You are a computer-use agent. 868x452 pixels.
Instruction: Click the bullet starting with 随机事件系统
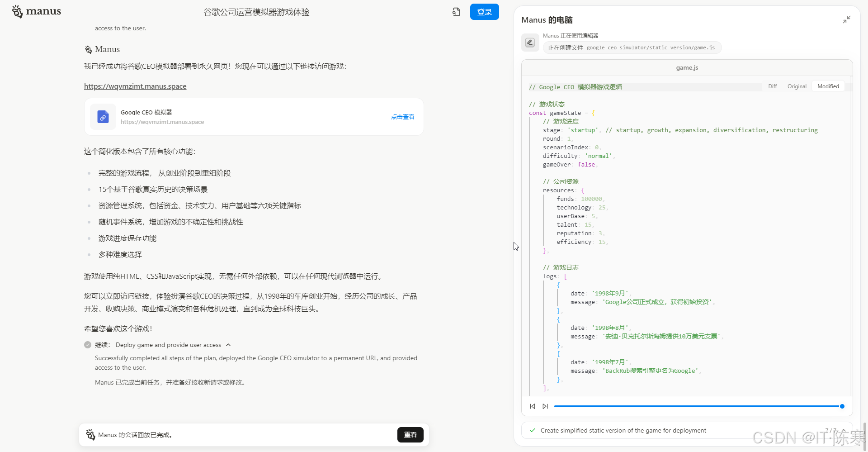171,222
